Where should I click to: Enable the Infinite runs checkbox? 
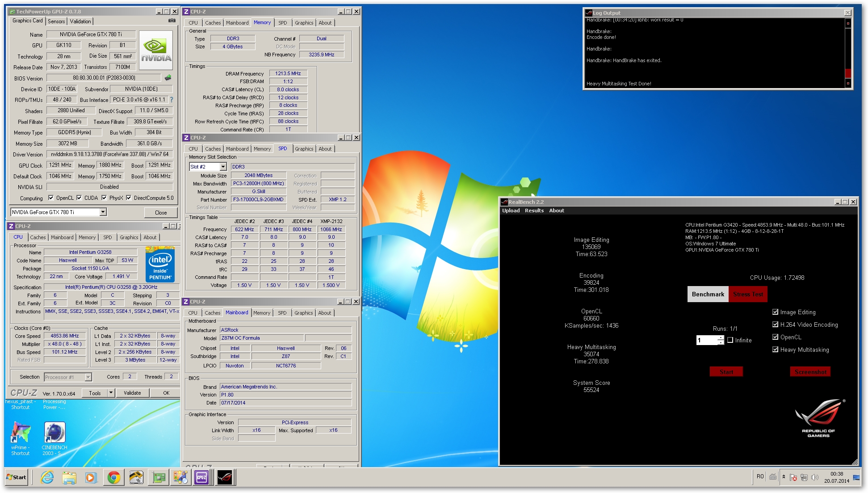pos(730,340)
